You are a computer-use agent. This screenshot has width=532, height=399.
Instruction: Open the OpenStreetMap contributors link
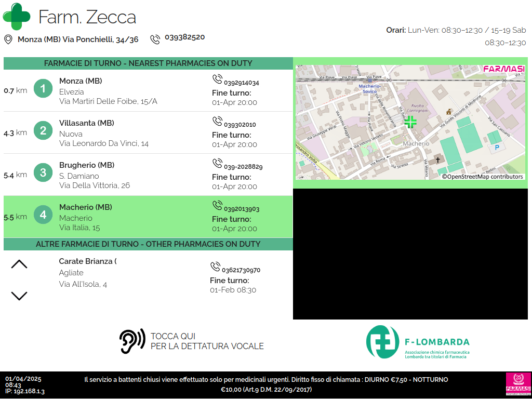(x=482, y=177)
